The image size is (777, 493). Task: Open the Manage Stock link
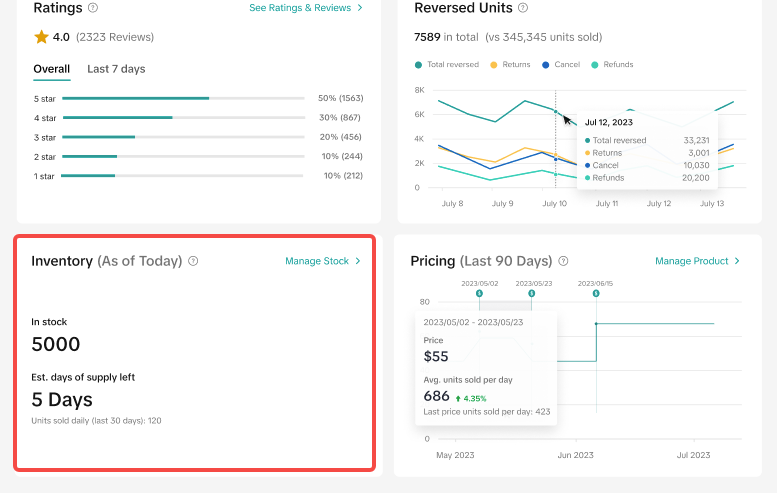click(x=316, y=261)
